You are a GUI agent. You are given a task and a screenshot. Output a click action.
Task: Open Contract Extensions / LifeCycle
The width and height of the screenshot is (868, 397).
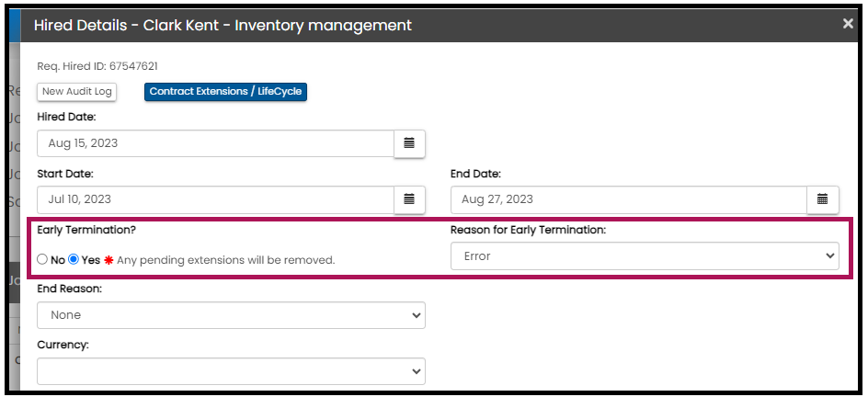point(225,92)
